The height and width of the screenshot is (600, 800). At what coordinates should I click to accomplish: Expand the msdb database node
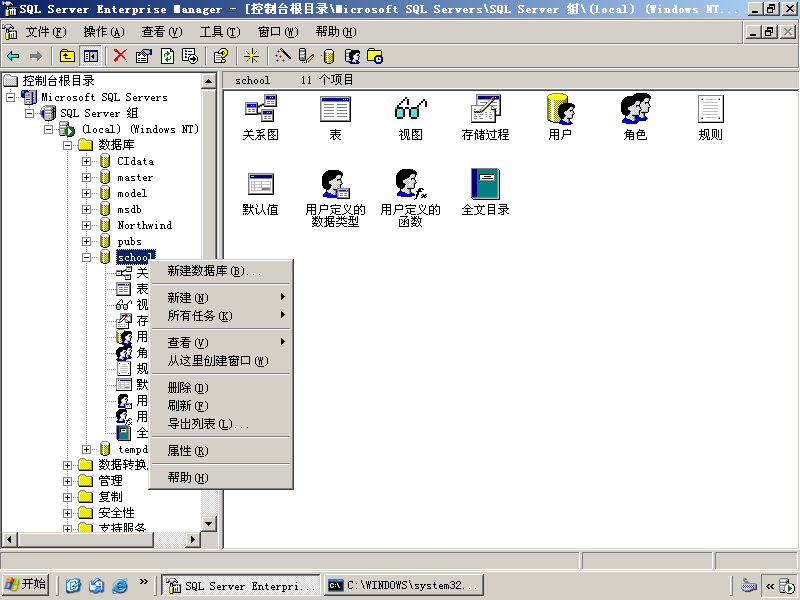point(86,209)
